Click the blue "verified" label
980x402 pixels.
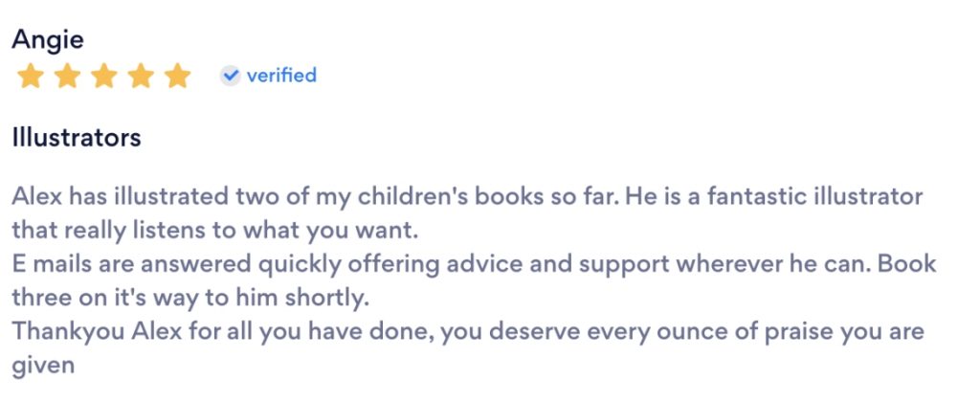coord(281,76)
